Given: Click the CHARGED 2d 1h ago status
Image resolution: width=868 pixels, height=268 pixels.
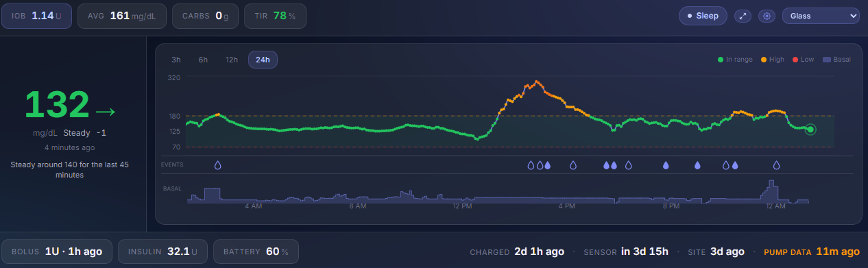Looking at the screenshot, I should [x=517, y=252].
